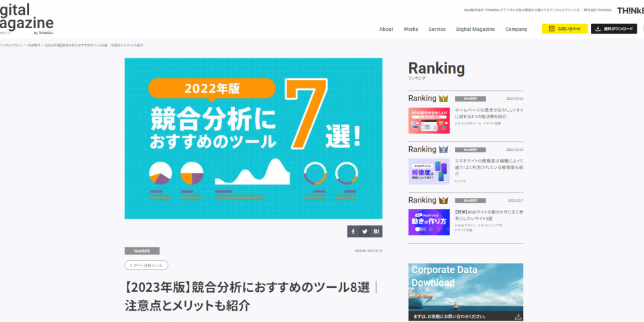Screen dimensions: 644x322
Task: Open article スマホサイトの解像度は機種によって違う
Action: 489,167
